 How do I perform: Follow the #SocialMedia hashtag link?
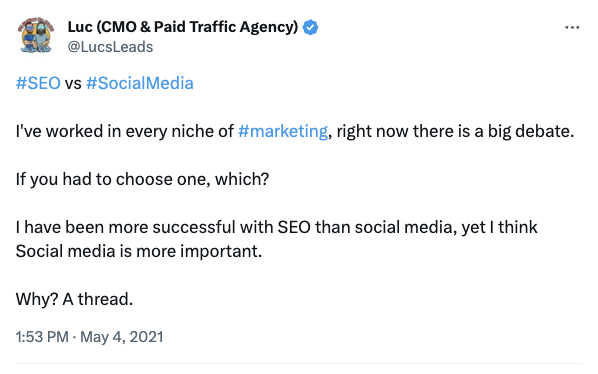click(140, 83)
